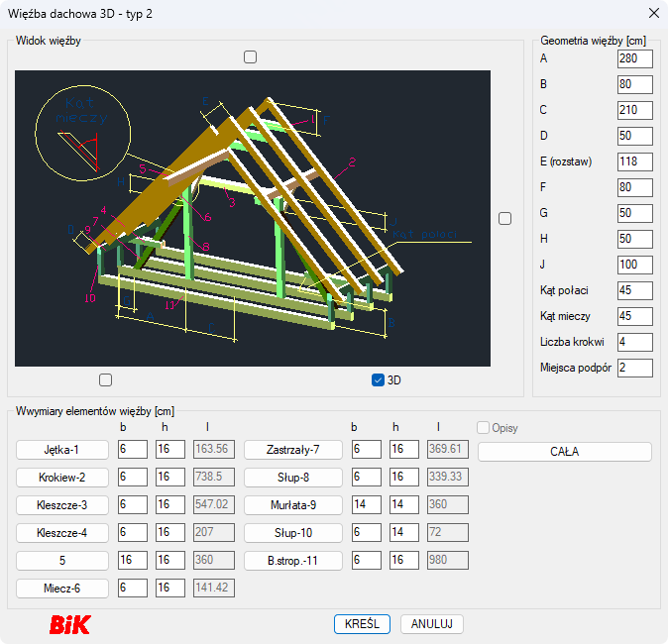This screenshot has height=644, width=668.
Task: Click the B.strop.-11 length value 980
Action: pos(448,560)
